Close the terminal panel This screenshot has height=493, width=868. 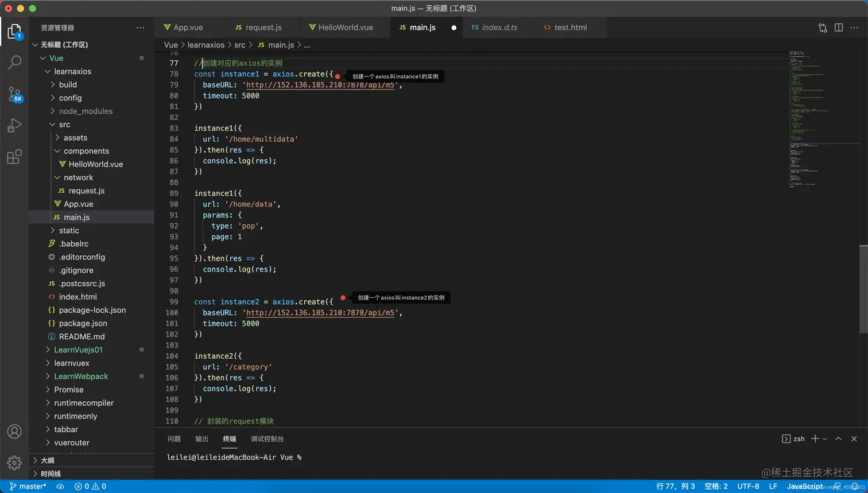[854, 438]
